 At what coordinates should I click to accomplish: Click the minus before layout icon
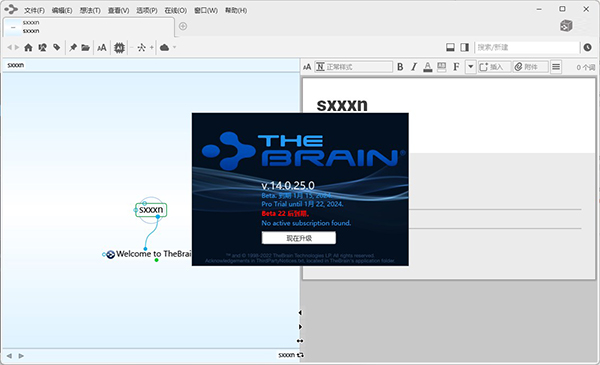tap(132, 47)
